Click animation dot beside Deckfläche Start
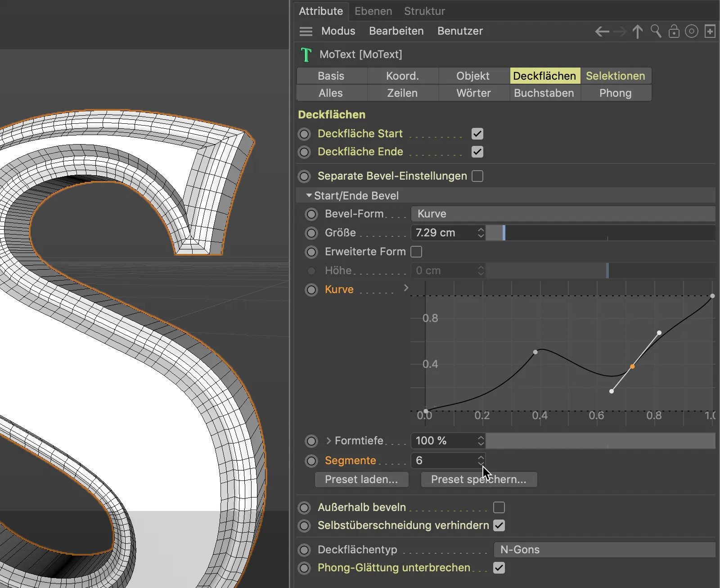Image resolution: width=720 pixels, height=588 pixels. [305, 134]
